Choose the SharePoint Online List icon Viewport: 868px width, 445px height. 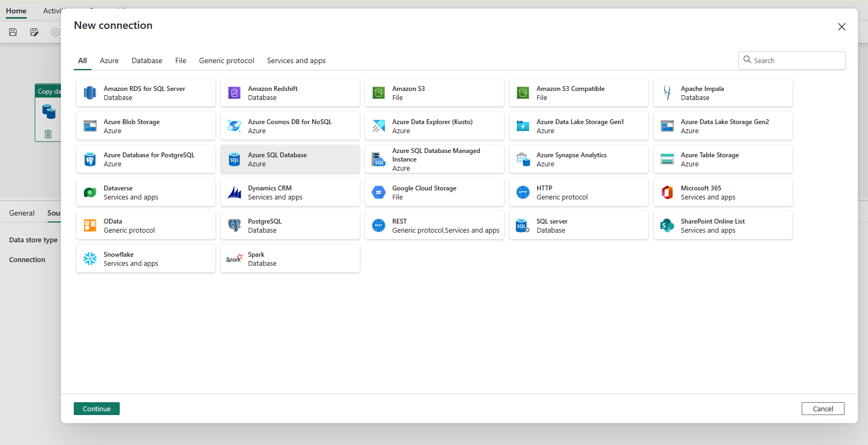pyautogui.click(x=667, y=226)
